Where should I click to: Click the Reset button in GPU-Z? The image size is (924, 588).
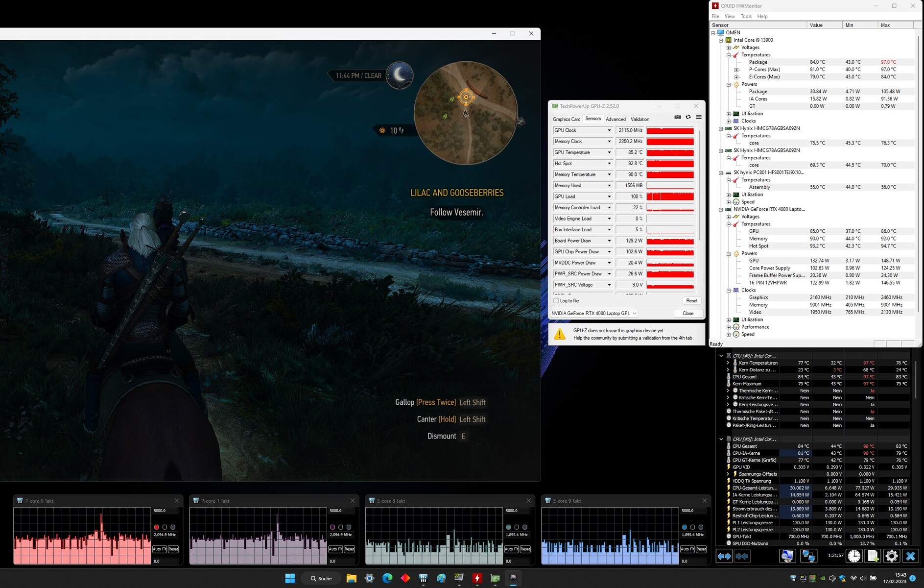pos(691,300)
